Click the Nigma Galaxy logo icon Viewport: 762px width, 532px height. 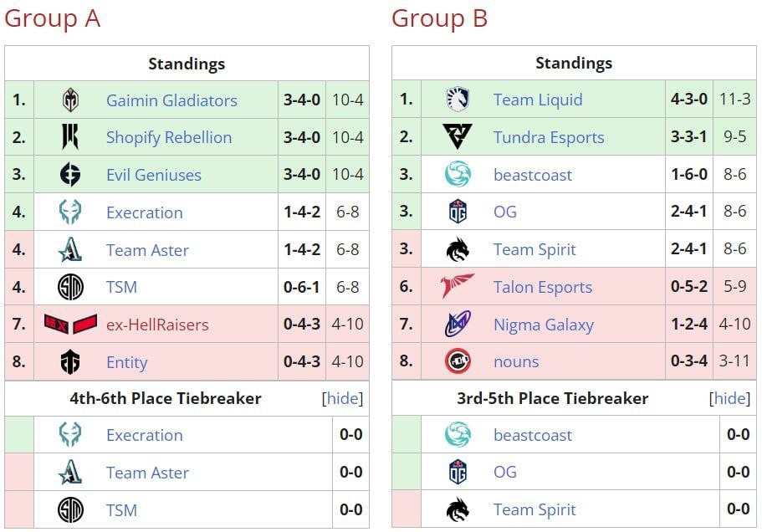click(x=458, y=325)
